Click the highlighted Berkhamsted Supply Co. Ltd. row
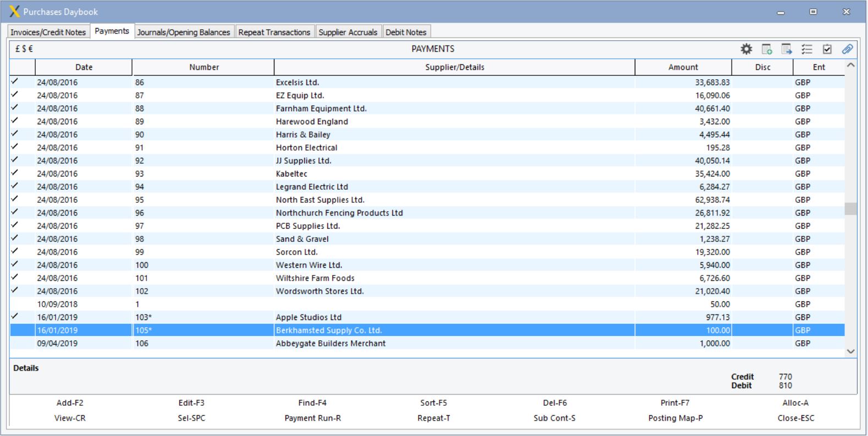868x436 pixels. tap(427, 330)
